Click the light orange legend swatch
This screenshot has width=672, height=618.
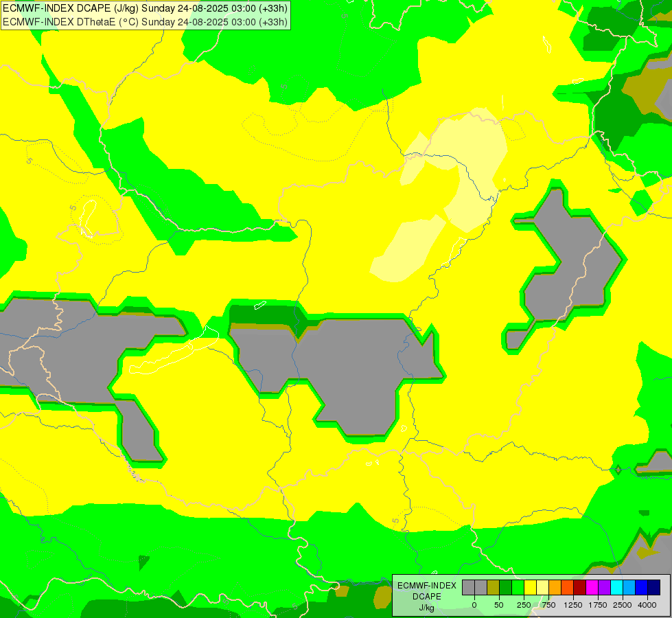pos(555,587)
